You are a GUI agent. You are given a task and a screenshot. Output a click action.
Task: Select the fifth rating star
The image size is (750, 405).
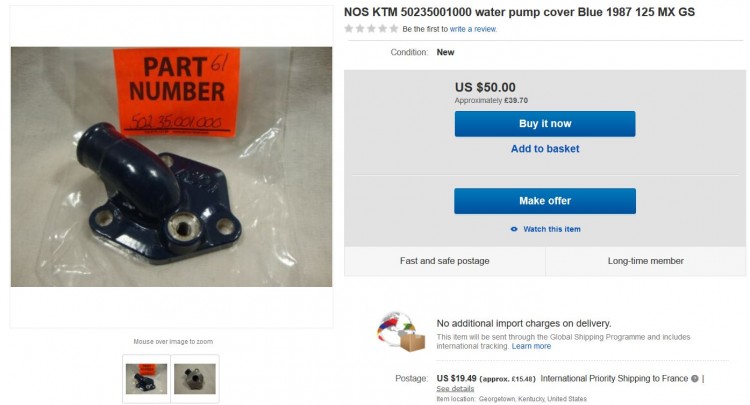(394, 29)
